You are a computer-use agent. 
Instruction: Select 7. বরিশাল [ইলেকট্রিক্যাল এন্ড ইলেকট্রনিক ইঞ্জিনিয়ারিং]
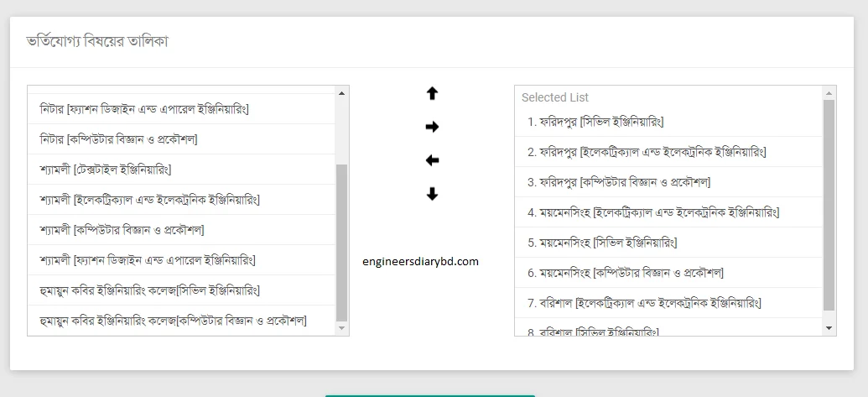[644, 303]
